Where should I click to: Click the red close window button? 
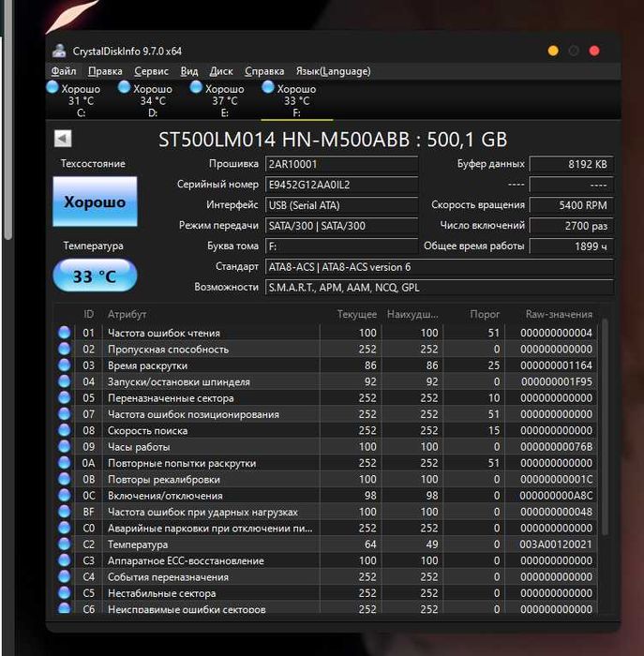(594, 51)
